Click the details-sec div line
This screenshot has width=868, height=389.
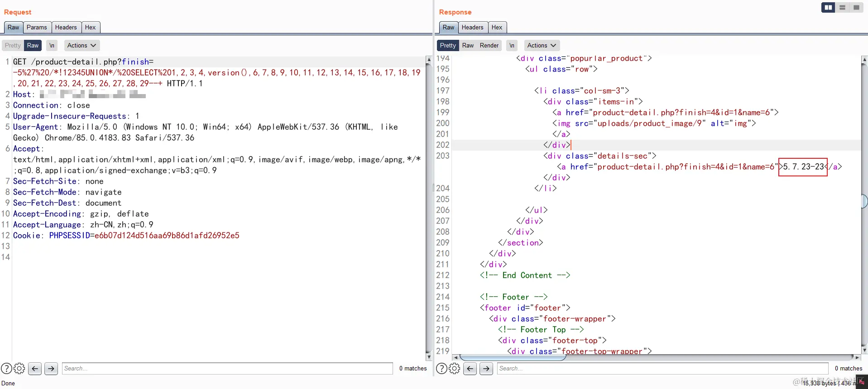(599, 156)
